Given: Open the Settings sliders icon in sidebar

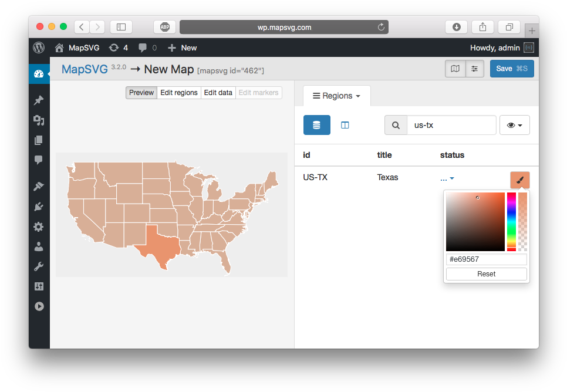Looking at the screenshot, I should 39,286.
